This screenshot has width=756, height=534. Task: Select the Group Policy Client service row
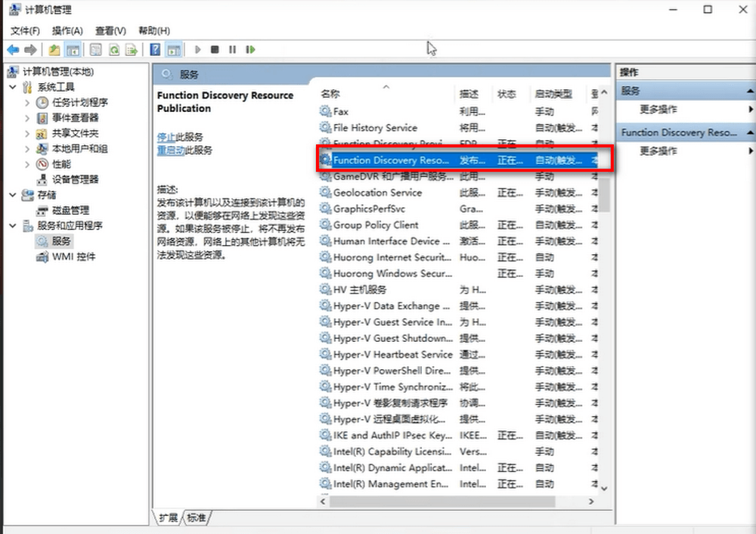(376, 225)
